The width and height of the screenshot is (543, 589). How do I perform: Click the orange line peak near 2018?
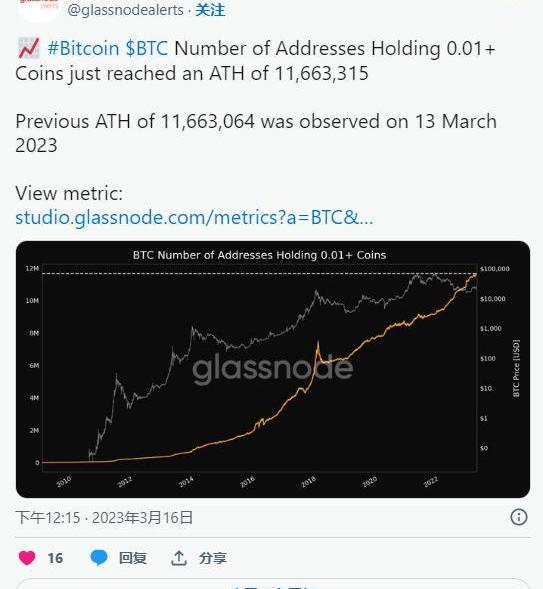(318, 345)
